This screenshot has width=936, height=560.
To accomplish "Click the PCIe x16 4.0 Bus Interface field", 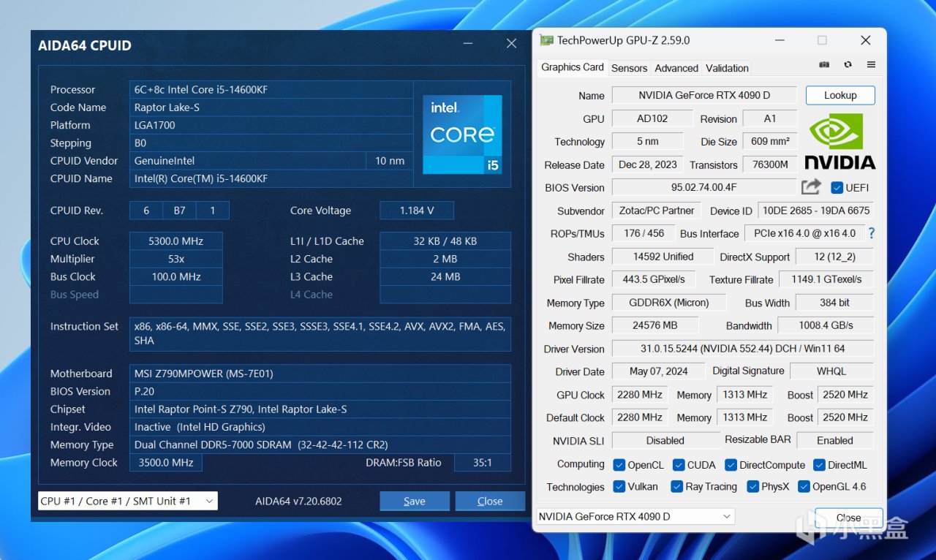I will (804, 233).
